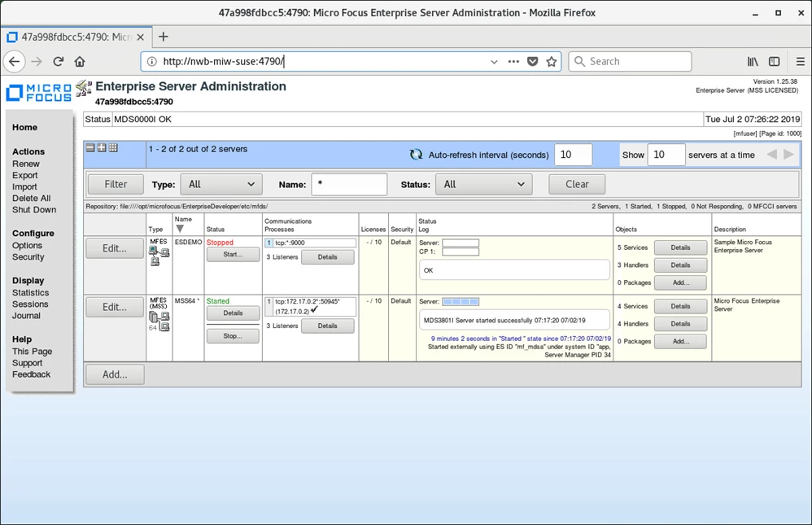Viewport: 812px width, 525px height.
Task: Close the 47a998fdbcc5:4790 tab
Action: [140, 37]
